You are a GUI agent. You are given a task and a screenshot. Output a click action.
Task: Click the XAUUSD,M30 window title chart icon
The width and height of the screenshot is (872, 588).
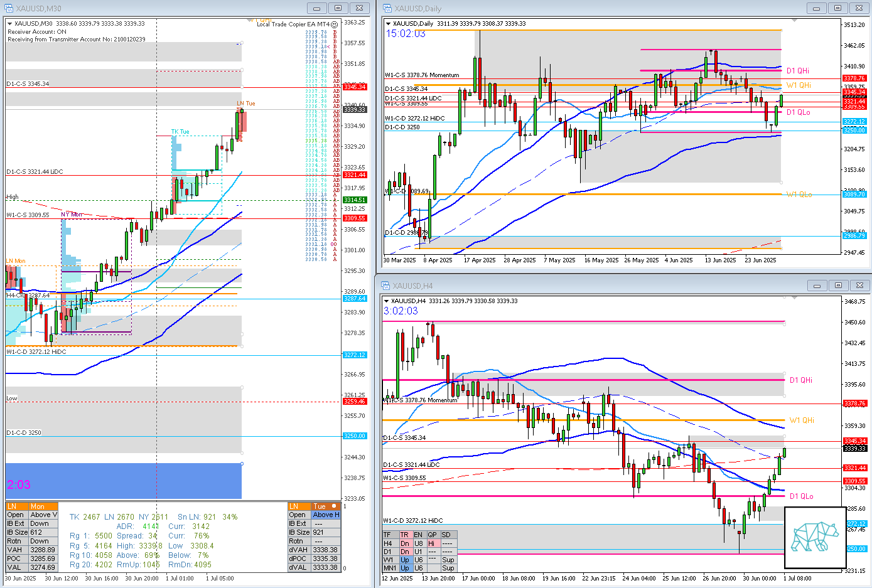pyautogui.click(x=8, y=8)
